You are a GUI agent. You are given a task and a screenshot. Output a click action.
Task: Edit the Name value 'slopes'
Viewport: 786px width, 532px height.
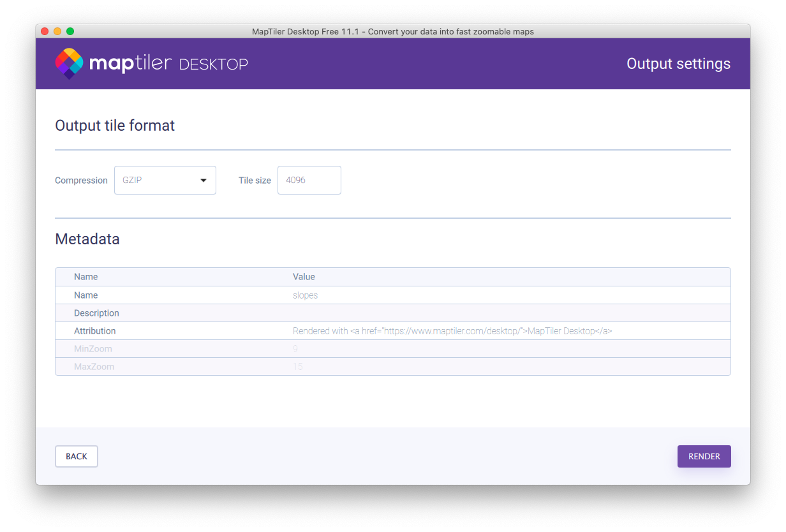tap(305, 295)
